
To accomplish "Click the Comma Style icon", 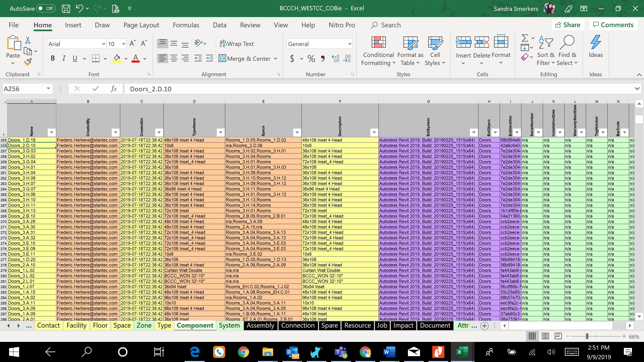I will [x=323, y=59].
